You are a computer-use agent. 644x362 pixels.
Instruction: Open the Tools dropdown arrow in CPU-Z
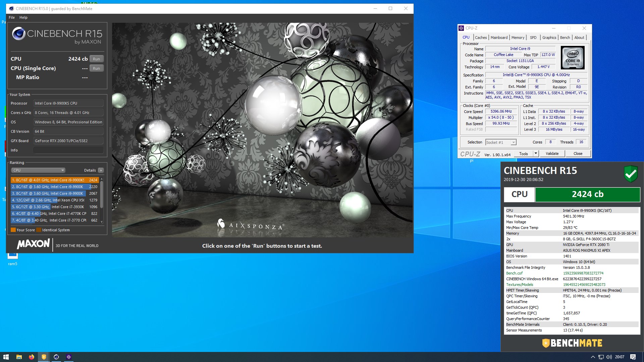click(x=536, y=154)
